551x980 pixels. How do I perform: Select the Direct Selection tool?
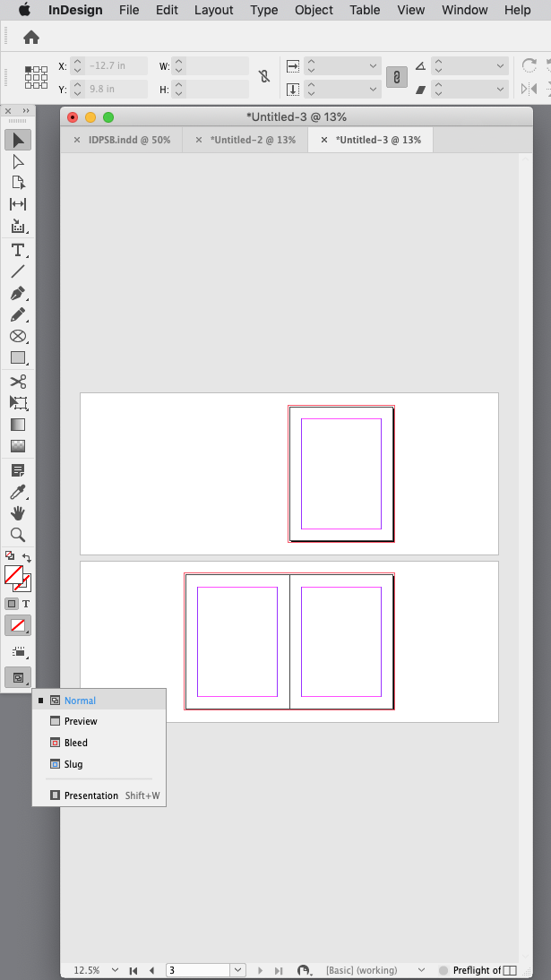tap(18, 162)
